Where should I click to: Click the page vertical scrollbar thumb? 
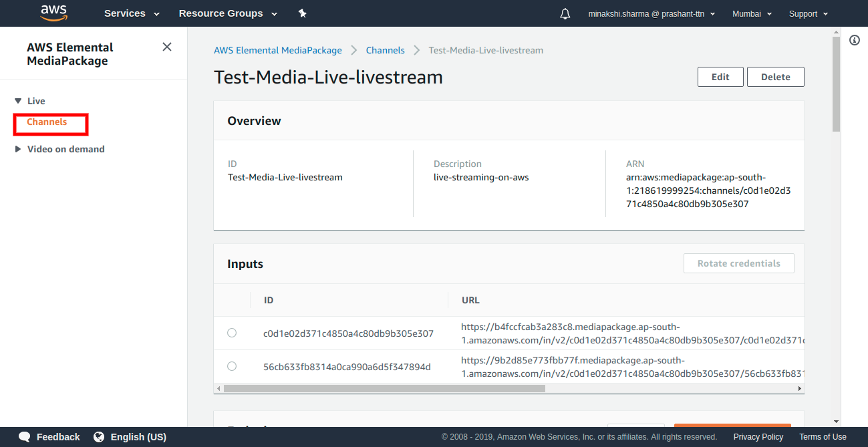coord(837,84)
